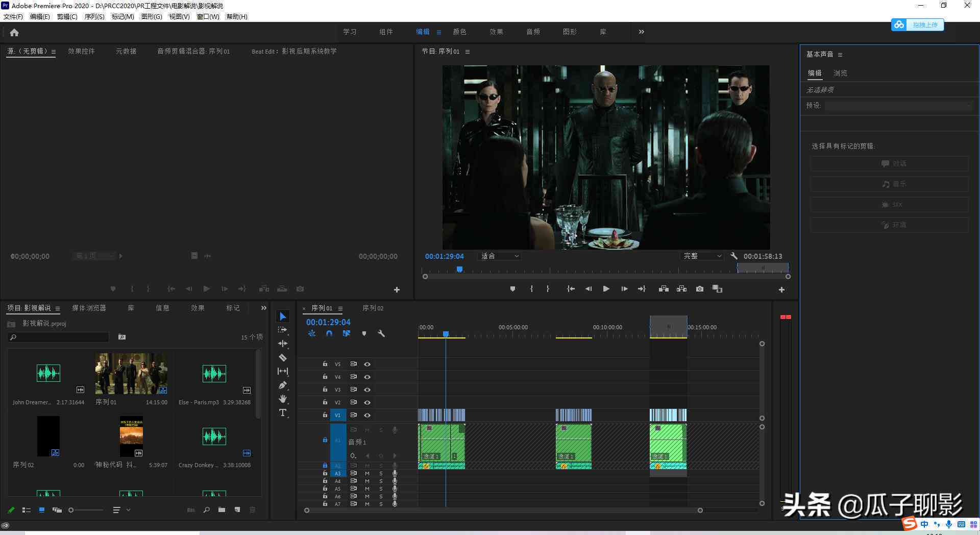980x535 pixels.
Task: Open Program monitor settings wrench
Action: click(x=734, y=256)
